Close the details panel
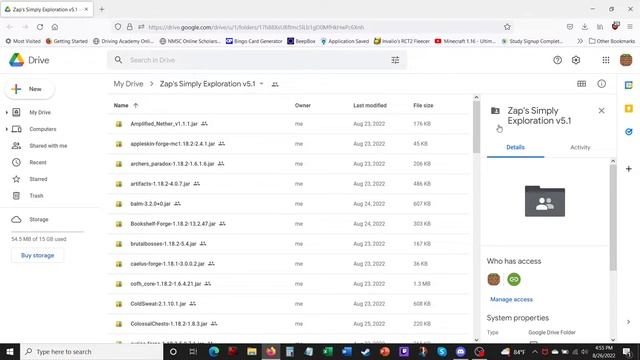The image size is (640, 360). 601,111
